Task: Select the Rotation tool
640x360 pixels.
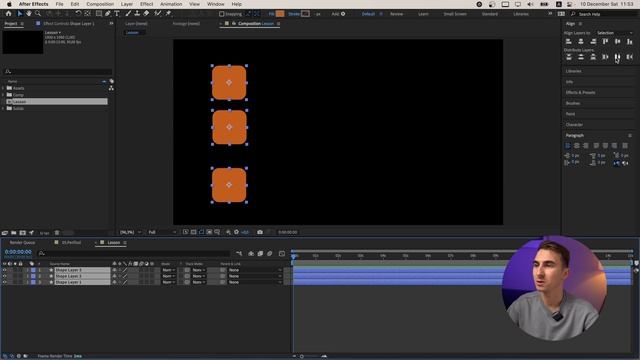Action: (x=78, y=14)
